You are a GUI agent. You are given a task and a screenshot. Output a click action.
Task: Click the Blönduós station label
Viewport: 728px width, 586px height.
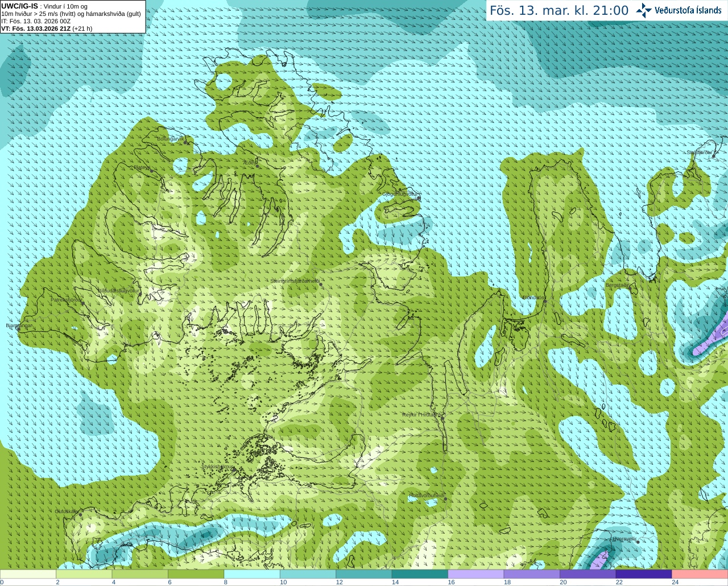tap(533, 298)
